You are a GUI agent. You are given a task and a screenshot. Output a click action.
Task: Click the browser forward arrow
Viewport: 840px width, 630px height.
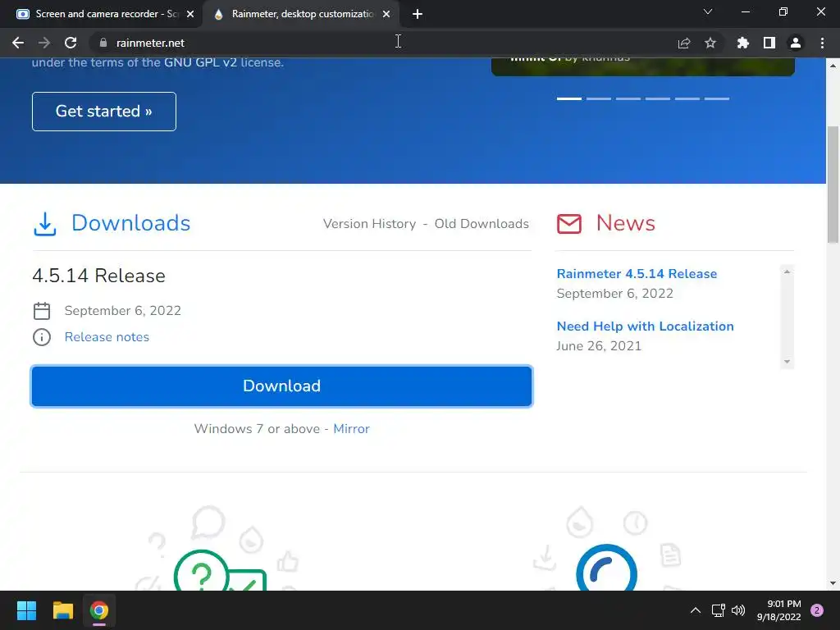coord(44,43)
